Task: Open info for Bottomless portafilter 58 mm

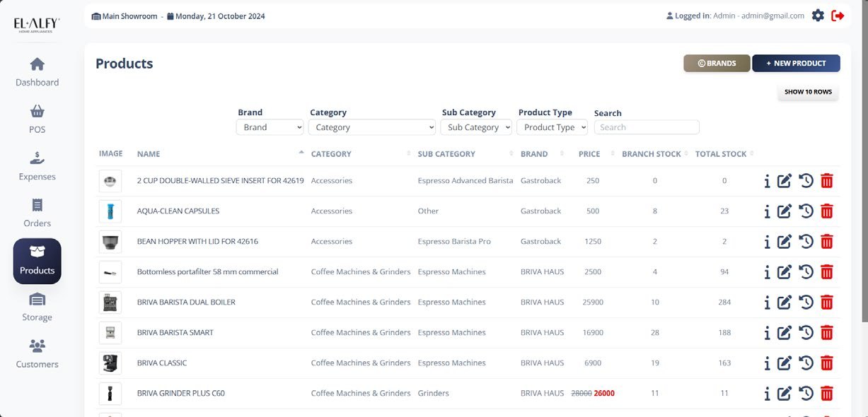Action: tap(767, 272)
